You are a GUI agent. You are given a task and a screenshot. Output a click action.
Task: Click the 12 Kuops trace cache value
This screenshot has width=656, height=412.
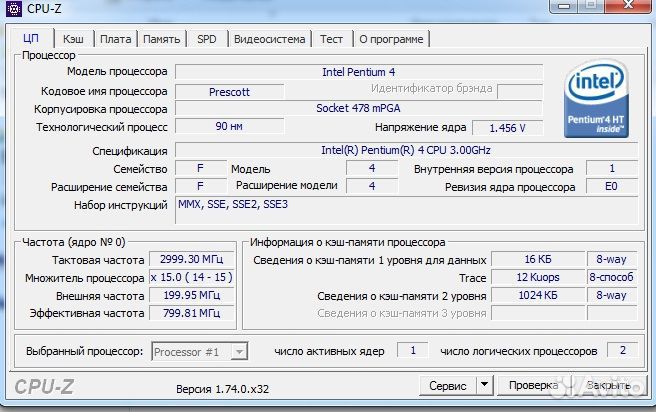pos(538,277)
